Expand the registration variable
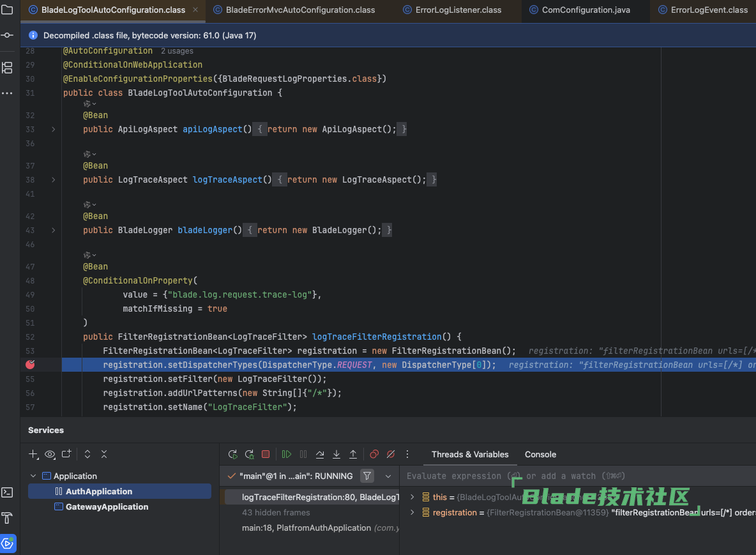 (412, 513)
